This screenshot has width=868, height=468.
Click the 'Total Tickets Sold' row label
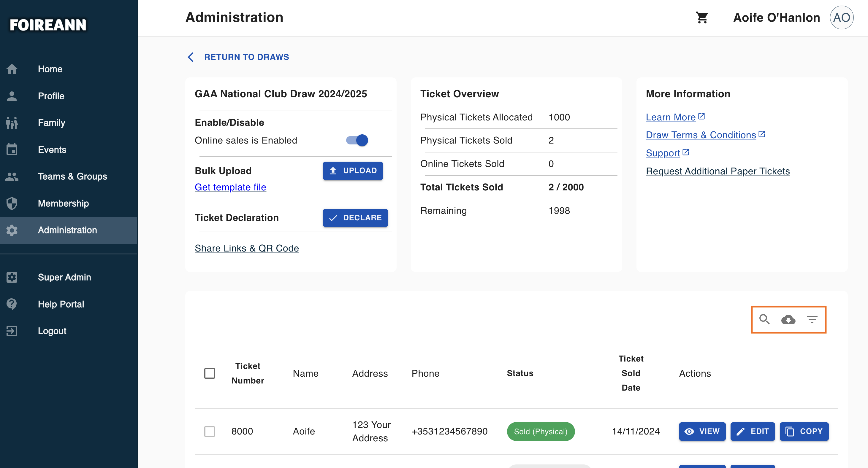[x=462, y=187]
